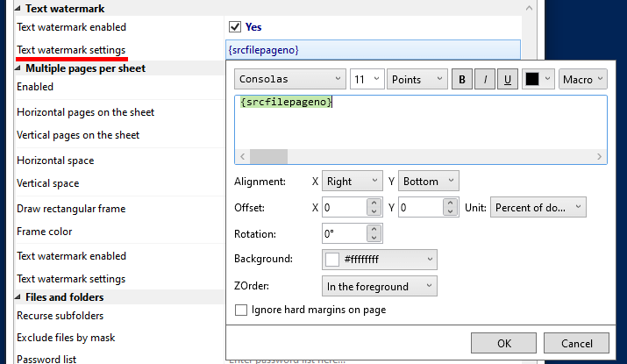The width and height of the screenshot is (627, 364).
Task: Click the text editor right scroll arrow
Action: tap(599, 156)
